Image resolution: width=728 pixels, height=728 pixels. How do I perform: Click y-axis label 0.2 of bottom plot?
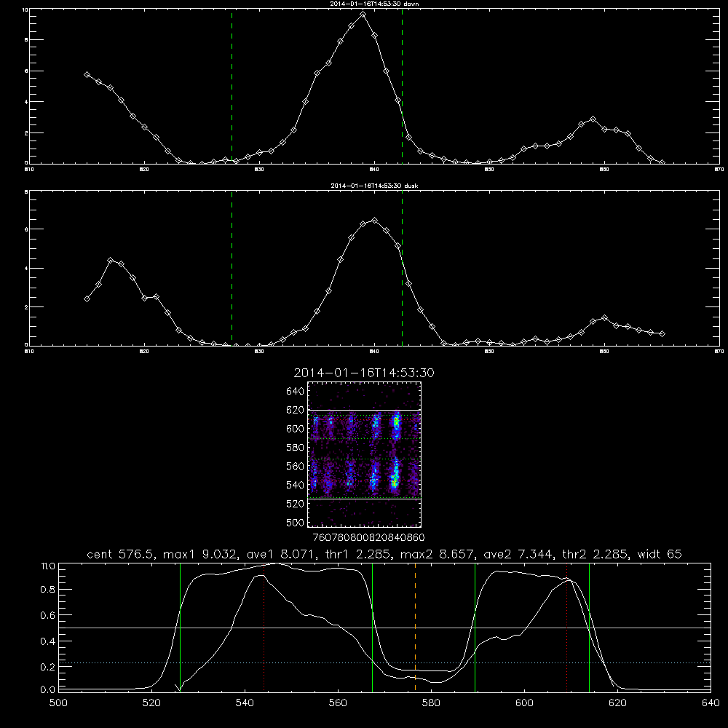coord(48,667)
